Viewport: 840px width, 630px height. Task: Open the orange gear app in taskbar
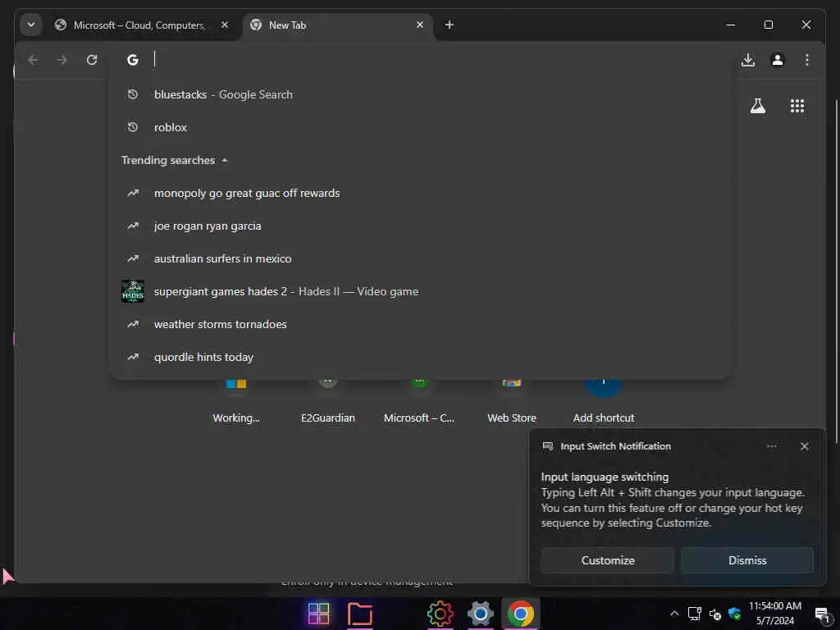[x=441, y=614]
